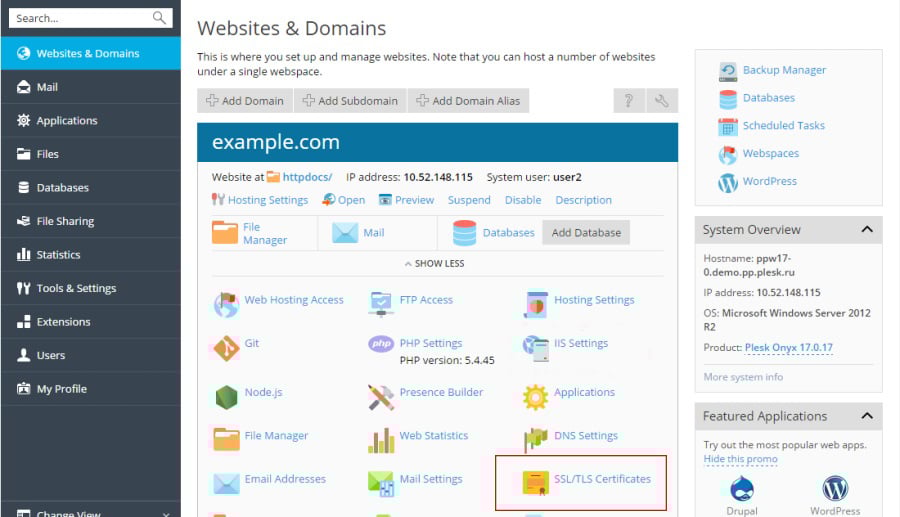The image size is (900, 517).
Task: Open Mail in the sidebar
Action: point(91,87)
